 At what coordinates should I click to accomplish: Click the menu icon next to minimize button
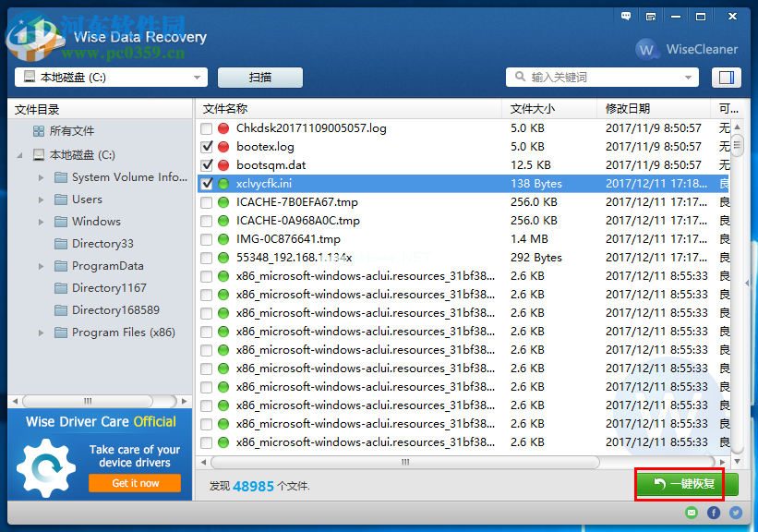653,16
